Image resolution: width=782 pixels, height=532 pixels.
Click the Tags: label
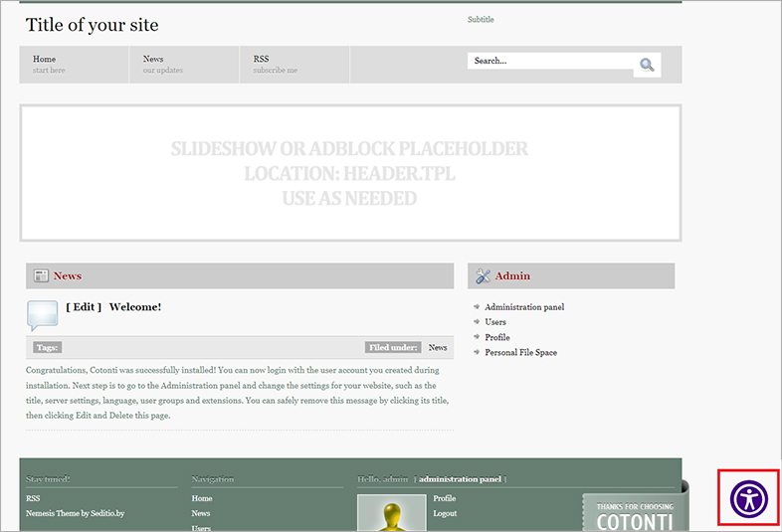[x=48, y=347]
